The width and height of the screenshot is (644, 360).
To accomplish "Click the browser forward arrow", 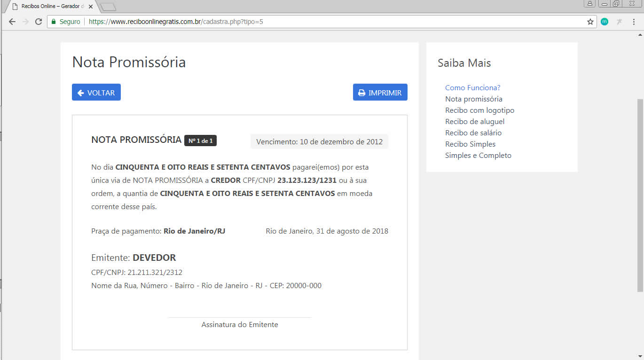I will [25, 22].
